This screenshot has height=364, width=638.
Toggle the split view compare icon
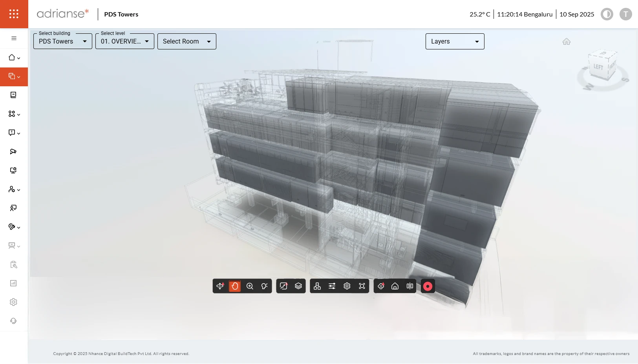[410, 286]
